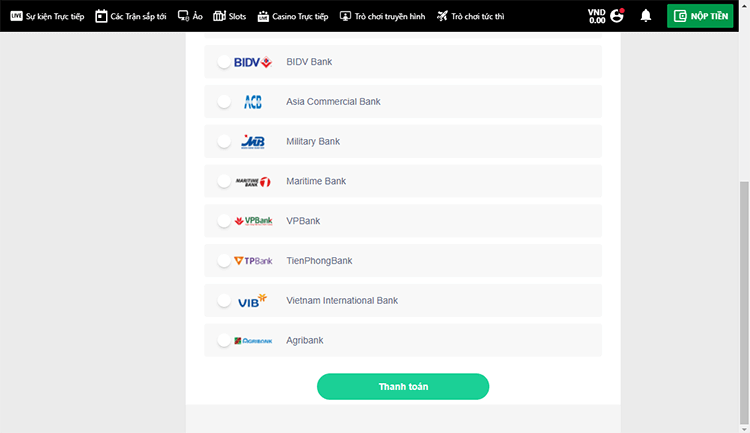Select the Military Bank radio button
The height and width of the screenshot is (433, 750).
point(224,141)
